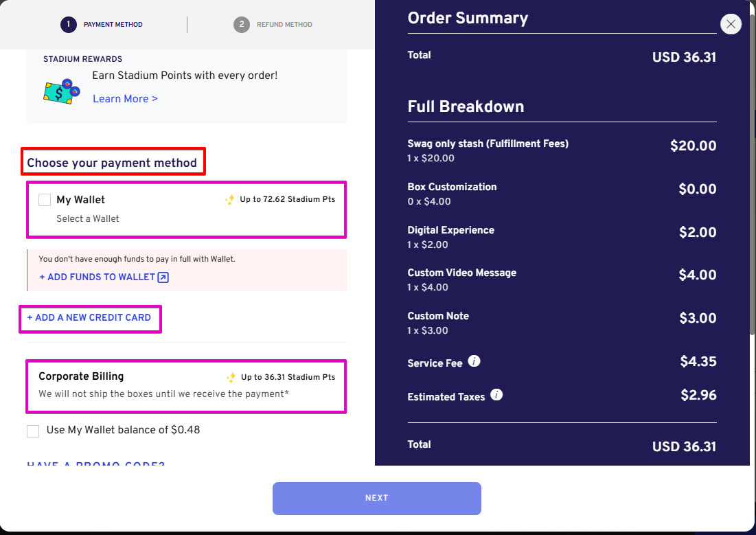Screen dimensions: 756x535
Task: Switch to the Refund Method step tab
Action: tap(273, 25)
